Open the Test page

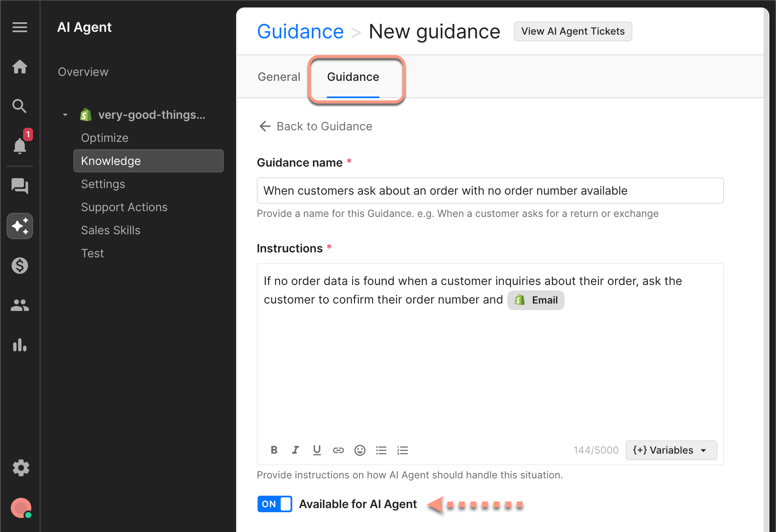click(x=92, y=253)
